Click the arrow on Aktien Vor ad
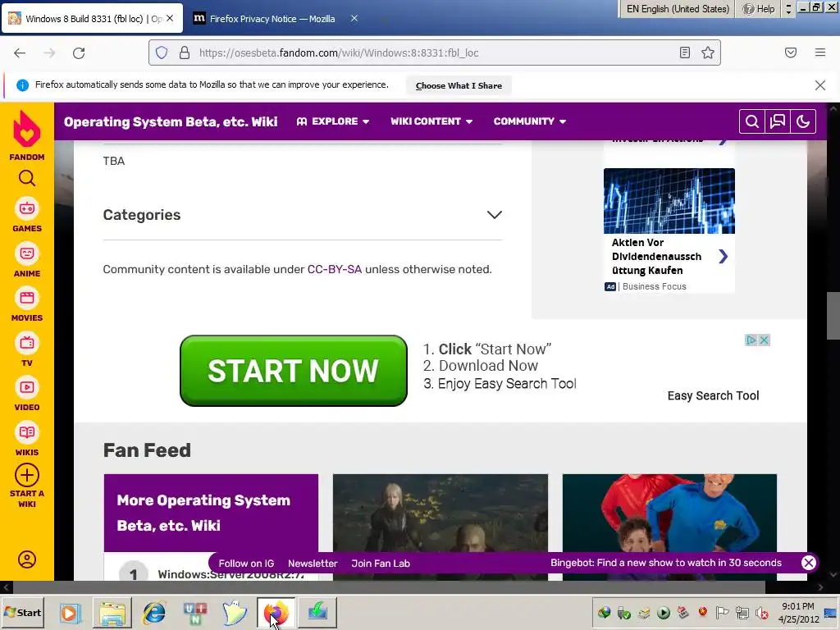840x630 pixels. coord(724,257)
